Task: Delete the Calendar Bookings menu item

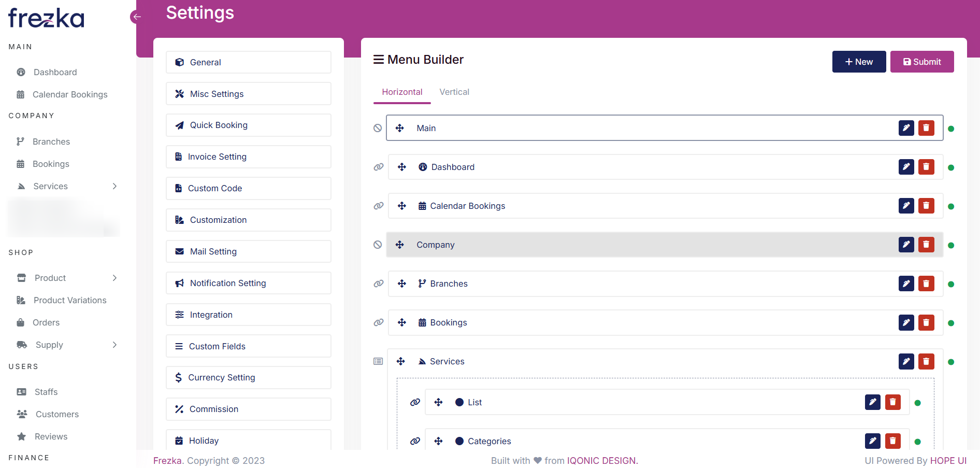Action: pyautogui.click(x=926, y=206)
